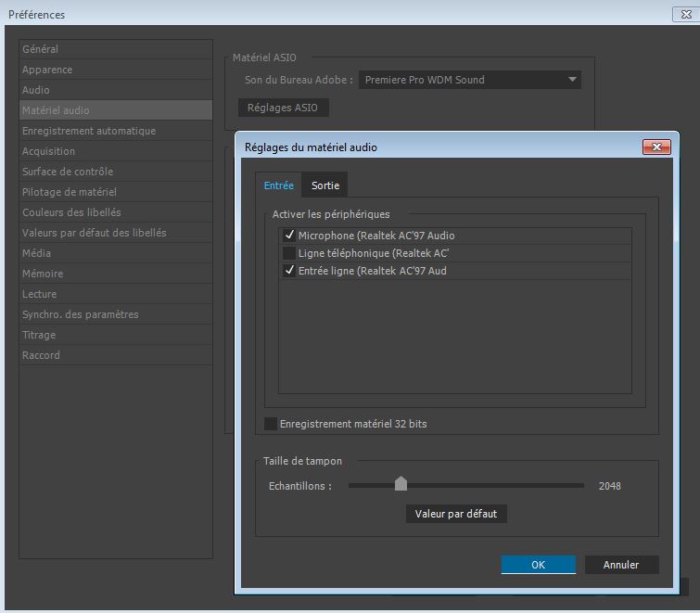Open Valeurs par défaut des libellés

click(x=116, y=233)
